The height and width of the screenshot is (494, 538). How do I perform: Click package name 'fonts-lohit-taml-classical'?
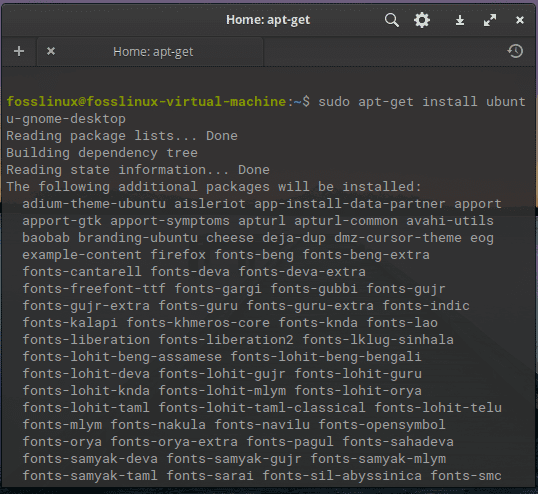click(x=262, y=408)
